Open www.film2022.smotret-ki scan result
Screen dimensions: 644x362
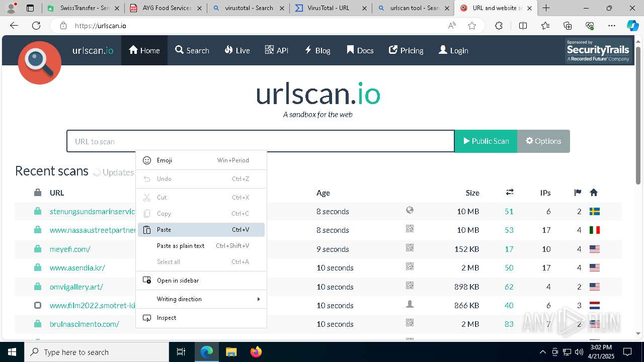(93, 306)
